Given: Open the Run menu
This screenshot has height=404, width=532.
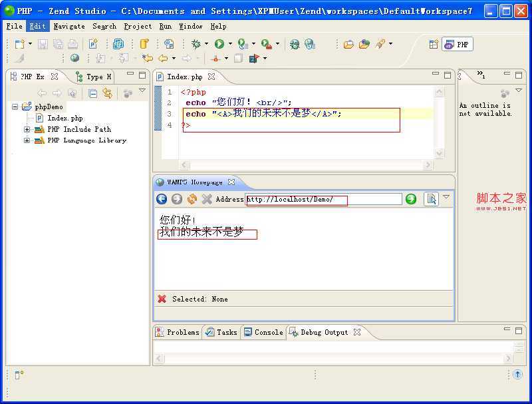Looking at the screenshot, I should click(x=165, y=26).
